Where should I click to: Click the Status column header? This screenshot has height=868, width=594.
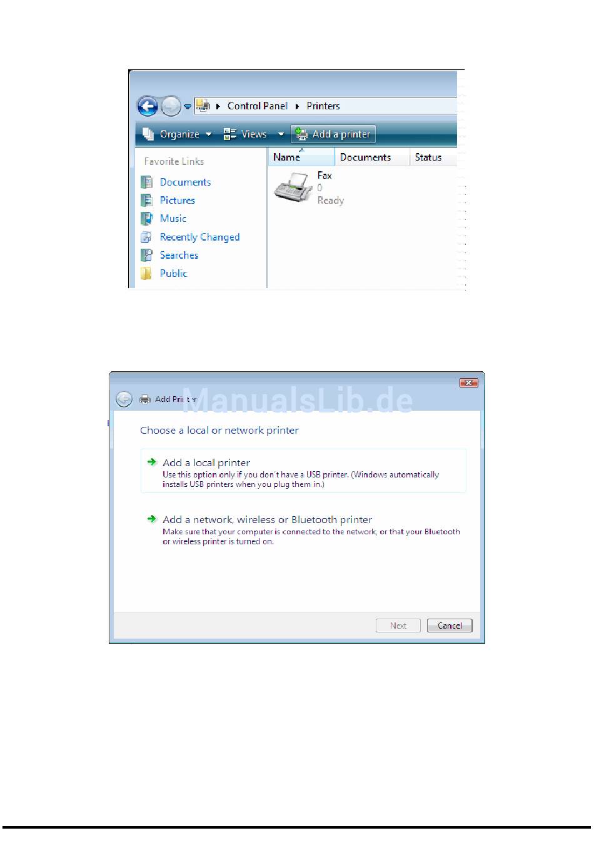pyautogui.click(x=433, y=157)
